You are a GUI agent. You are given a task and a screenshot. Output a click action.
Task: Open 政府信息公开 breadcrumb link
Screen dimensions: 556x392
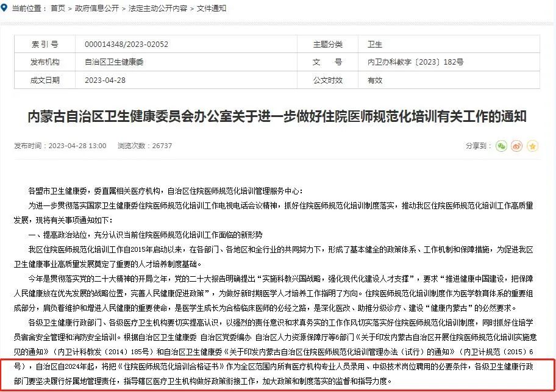point(97,8)
